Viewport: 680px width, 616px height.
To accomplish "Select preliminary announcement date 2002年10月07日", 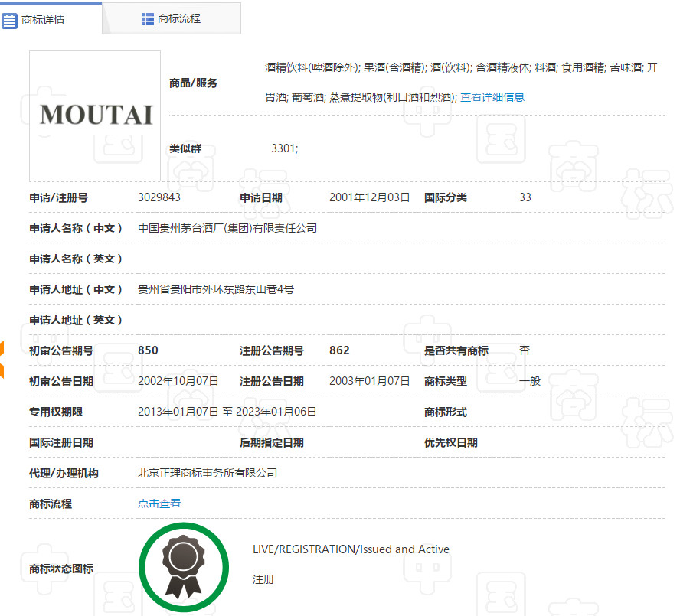I will (178, 381).
